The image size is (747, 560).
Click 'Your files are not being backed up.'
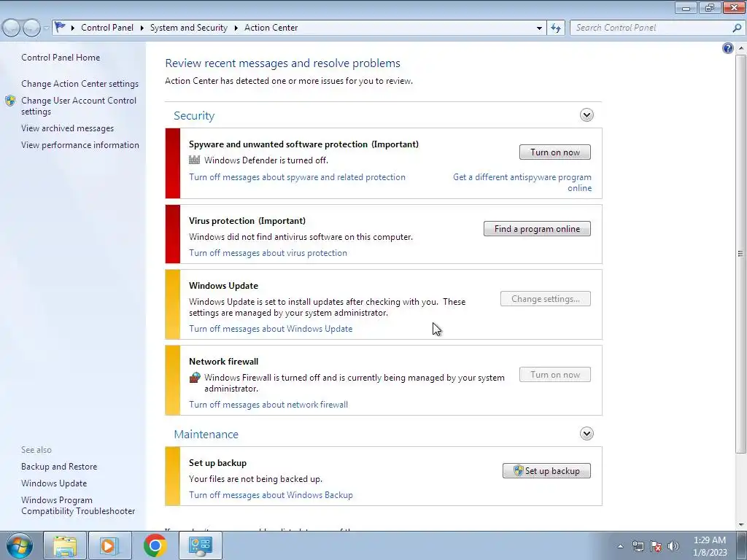coord(255,478)
